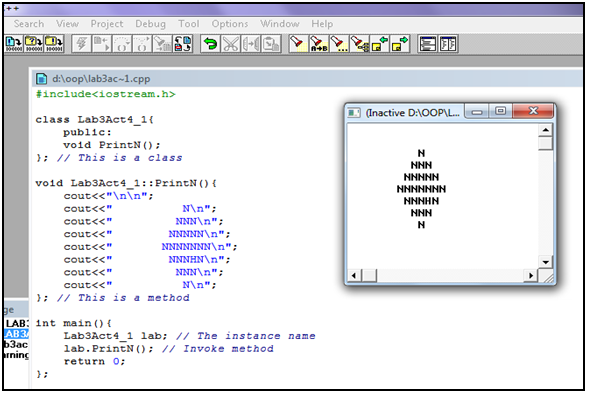Click the output window scroll left arrow
Viewport: 589px width, 393px height.
[353, 275]
